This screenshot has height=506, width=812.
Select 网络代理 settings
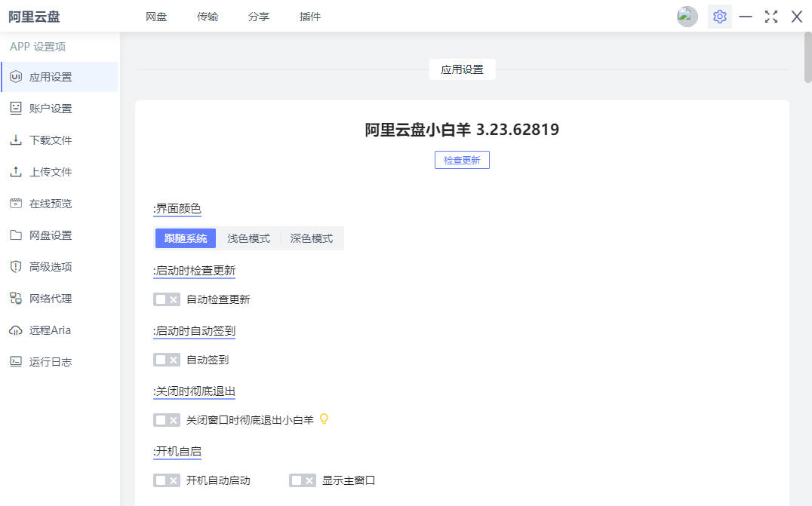50,298
